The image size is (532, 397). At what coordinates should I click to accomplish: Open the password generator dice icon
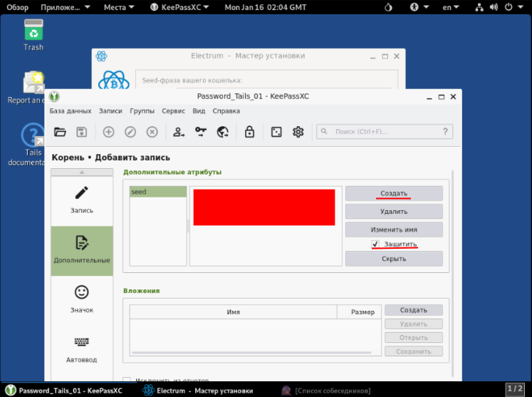click(x=276, y=132)
